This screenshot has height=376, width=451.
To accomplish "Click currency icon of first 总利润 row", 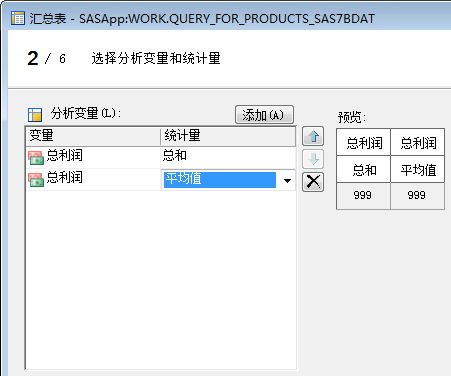I will point(36,158).
